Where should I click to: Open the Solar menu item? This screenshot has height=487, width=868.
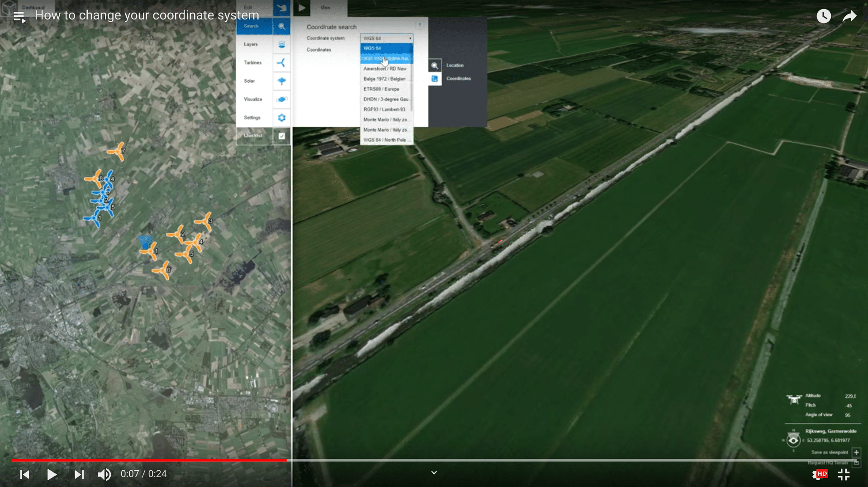[255, 81]
